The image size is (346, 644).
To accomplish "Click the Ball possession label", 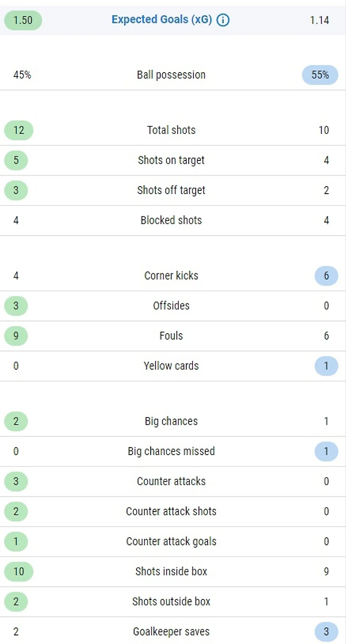I will (x=171, y=75).
